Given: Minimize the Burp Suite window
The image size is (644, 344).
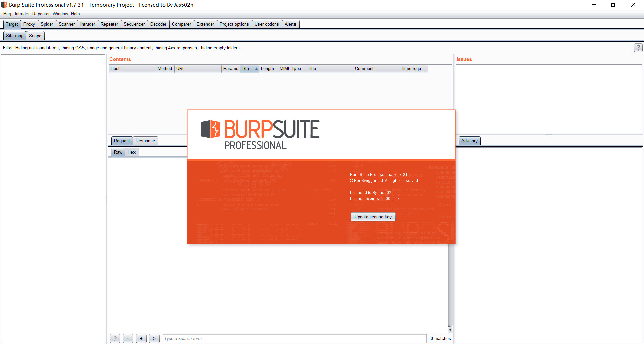Looking at the screenshot, I should point(594,5).
